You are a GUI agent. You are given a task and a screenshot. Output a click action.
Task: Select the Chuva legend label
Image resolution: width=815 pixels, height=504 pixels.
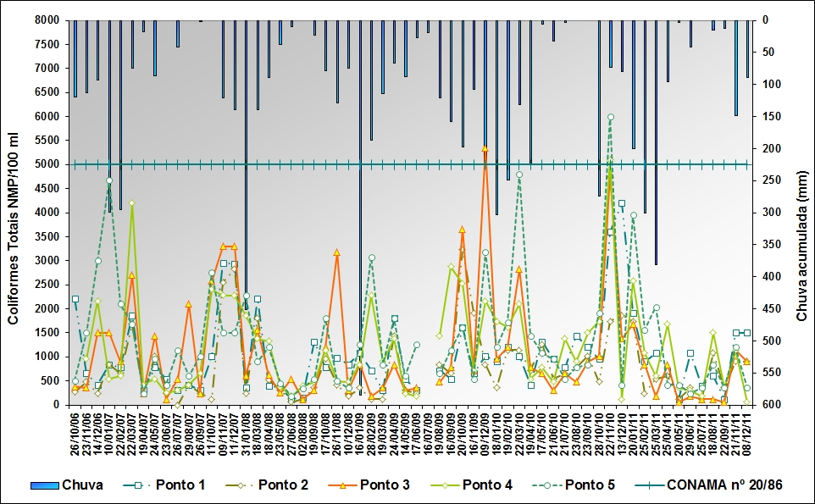coord(84,485)
